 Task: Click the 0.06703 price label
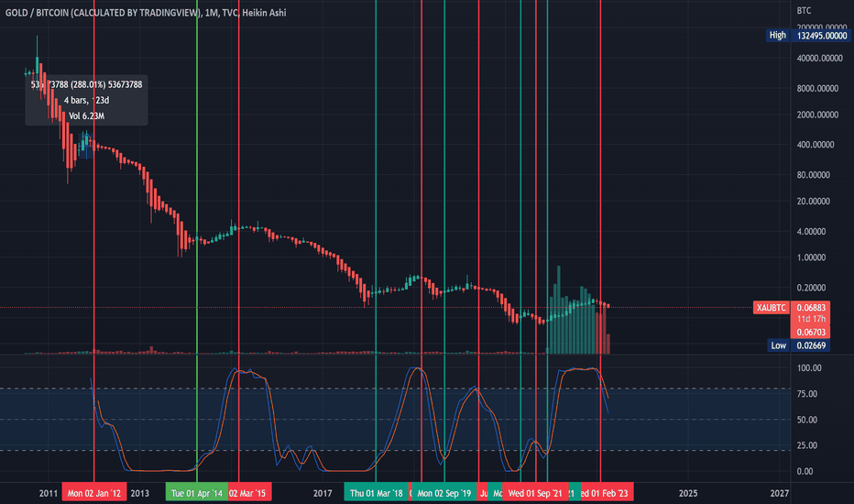[x=811, y=332]
